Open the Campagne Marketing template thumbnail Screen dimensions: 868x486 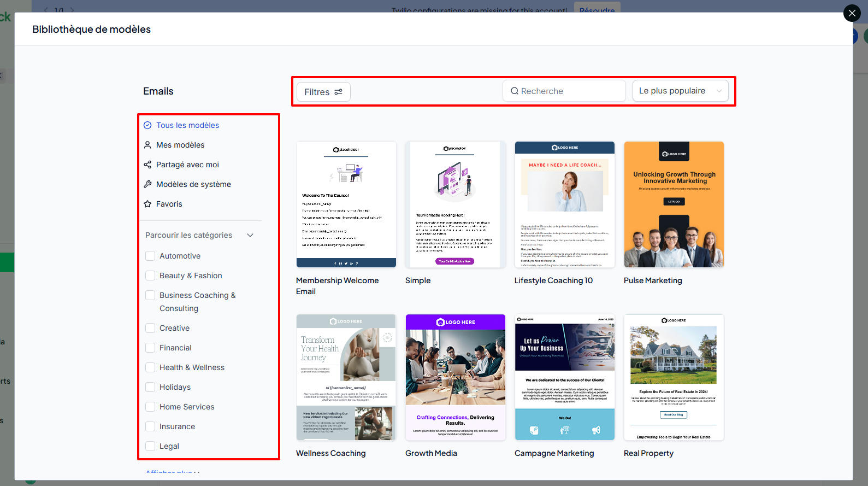click(x=565, y=377)
